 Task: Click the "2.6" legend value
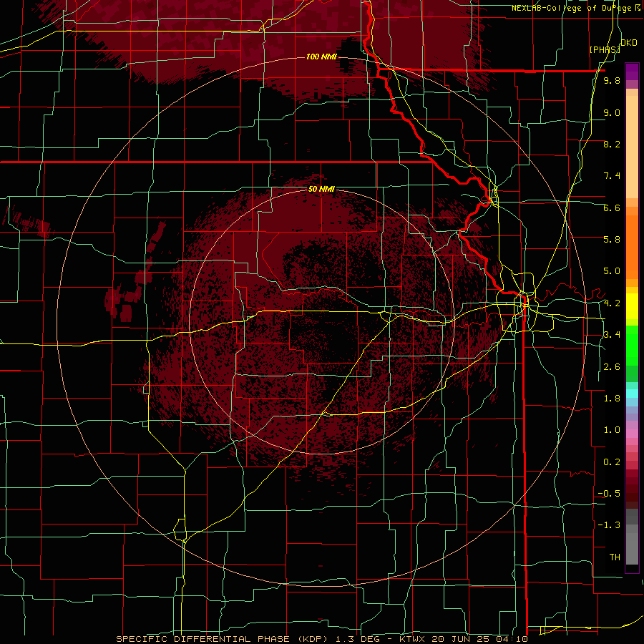pyautogui.click(x=612, y=367)
